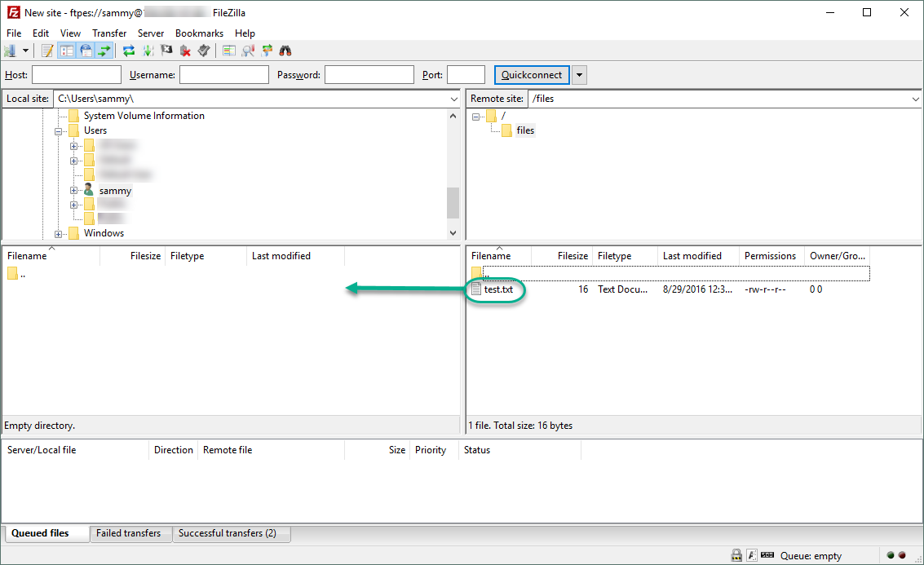Click the speed limits icon in status bar
Viewport: 924px width, 565px height.
(x=752, y=555)
